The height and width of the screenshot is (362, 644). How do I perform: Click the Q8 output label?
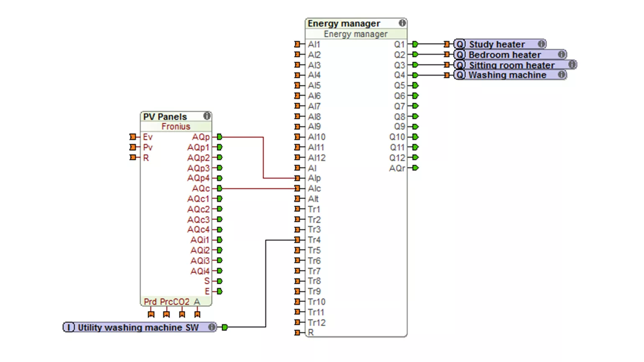pyautogui.click(x=399, y=117)
